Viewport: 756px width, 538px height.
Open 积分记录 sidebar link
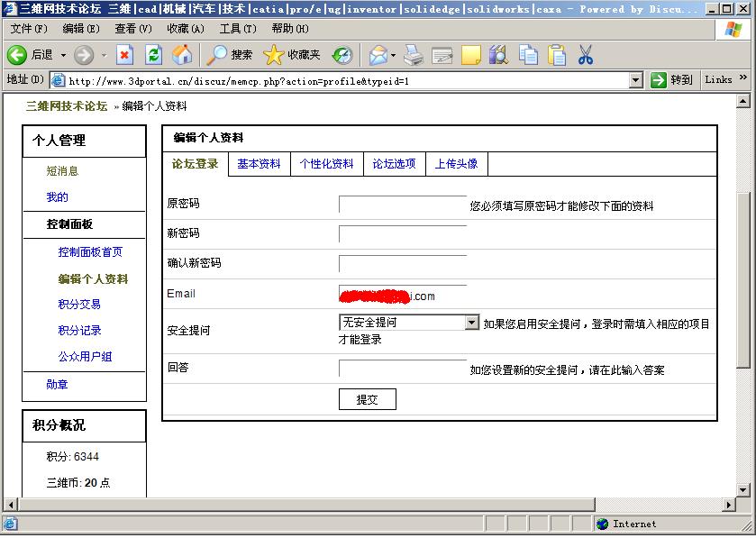(79, 330)
